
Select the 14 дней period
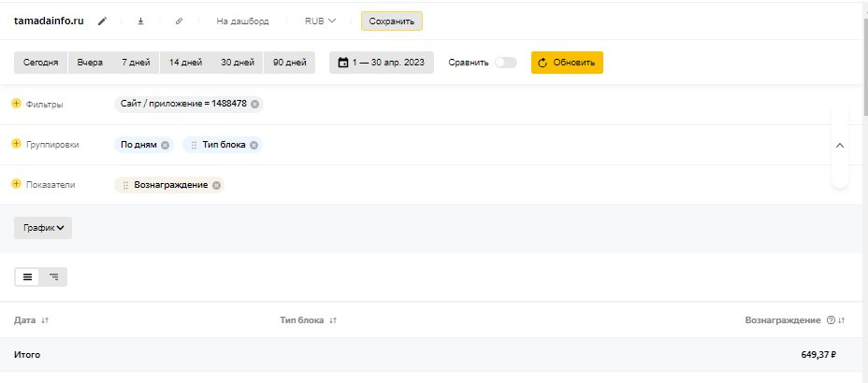pyautogui.click(x=185, y=63)
